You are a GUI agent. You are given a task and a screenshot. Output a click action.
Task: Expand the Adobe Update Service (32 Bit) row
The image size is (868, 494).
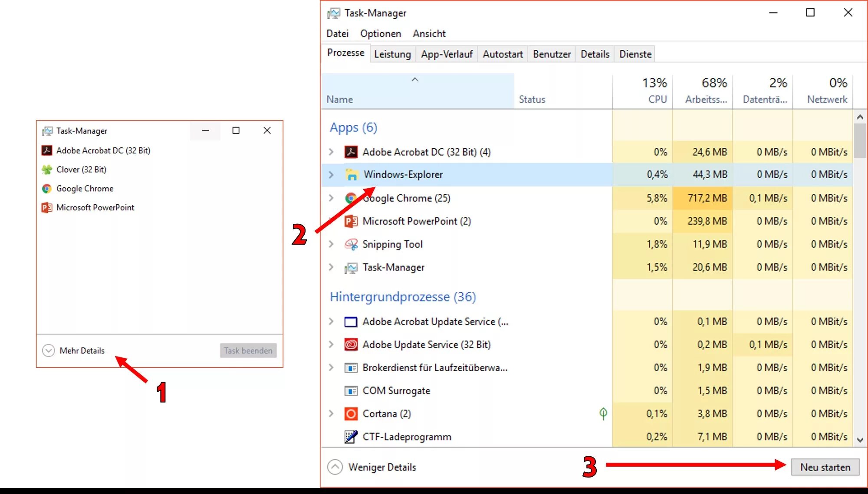[331, 344]
